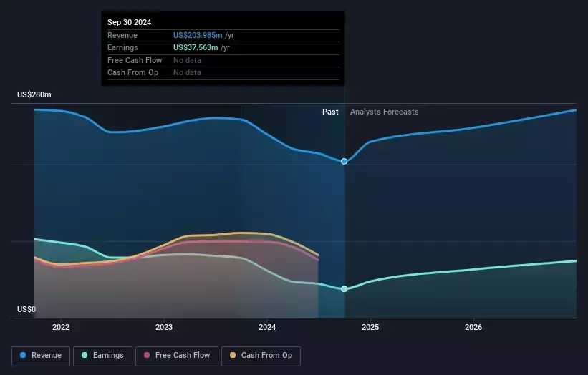Click the US$203.985m revenue value in tooltip
This screenshot has height=375, width=588.
tap(198, 35)
